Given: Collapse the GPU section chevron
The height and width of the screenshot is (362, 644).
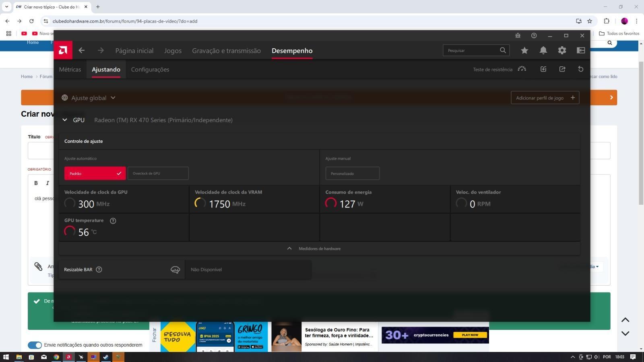Looking at the screenshot, I should click(64, 120).
